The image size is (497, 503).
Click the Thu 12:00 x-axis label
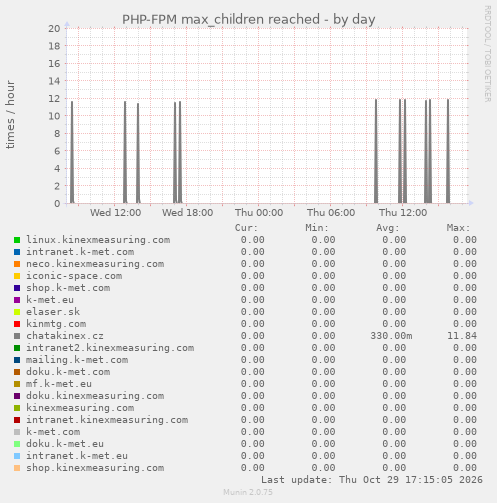[403, 213]
